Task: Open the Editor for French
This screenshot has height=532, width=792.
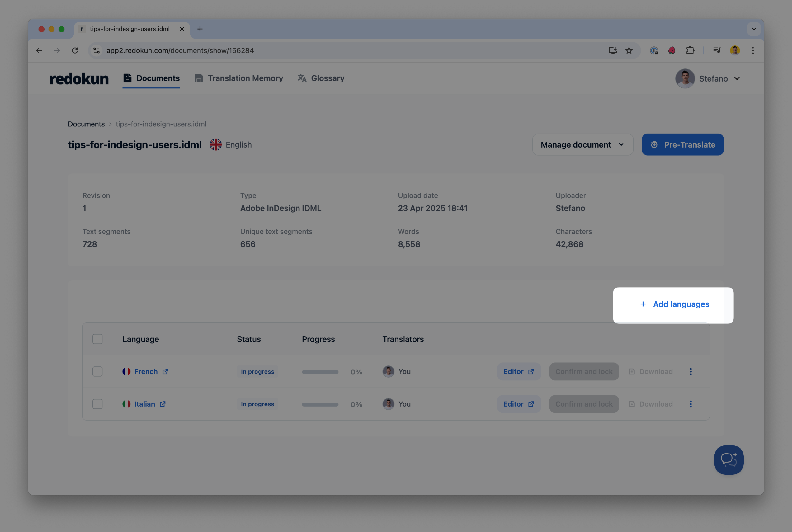Action: [x=518, y=371]
